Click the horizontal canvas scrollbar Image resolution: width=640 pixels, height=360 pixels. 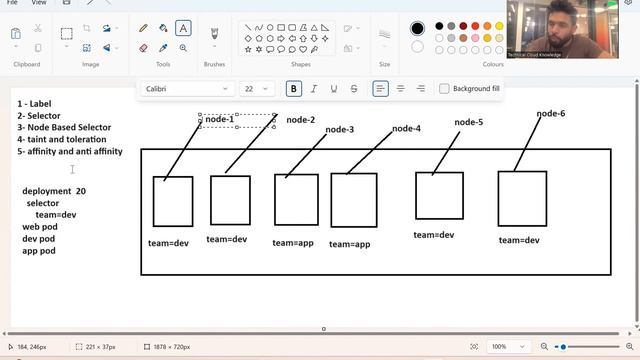tap(313, 333)
